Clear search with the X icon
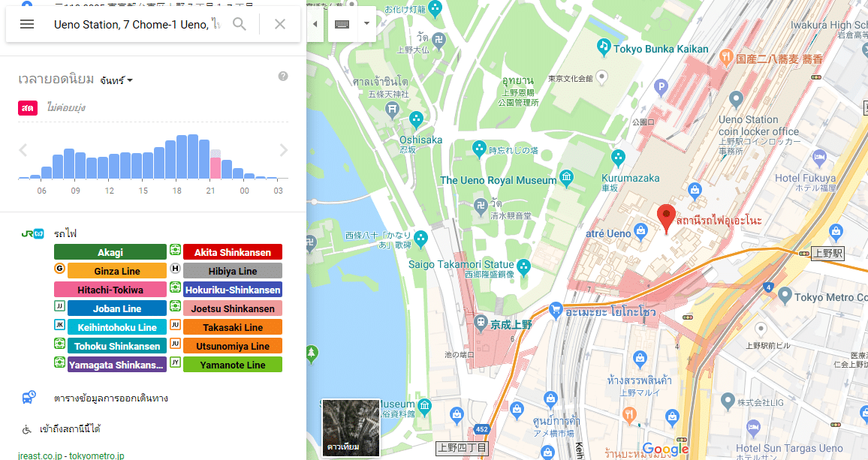Image resolution: width=868 pixels, height=460 pixels. 280,24
